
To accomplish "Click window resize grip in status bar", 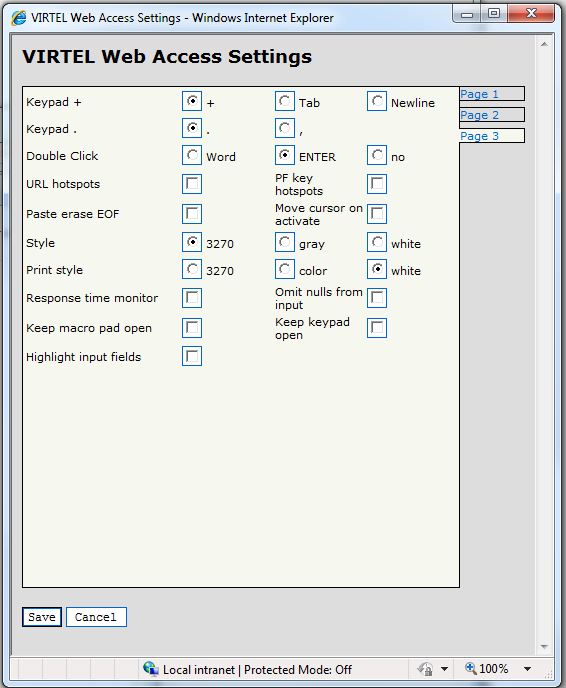I will 548,674.
